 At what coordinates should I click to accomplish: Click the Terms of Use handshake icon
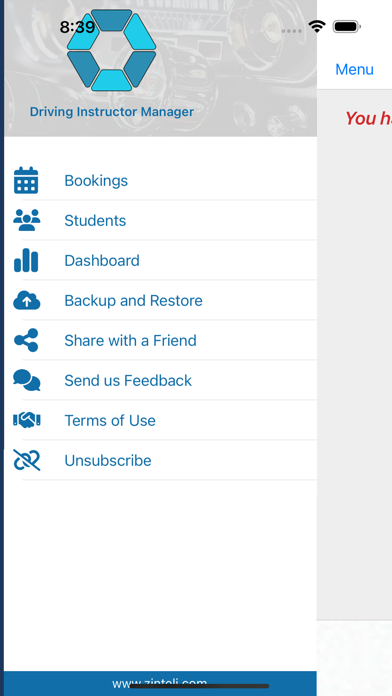27,420
